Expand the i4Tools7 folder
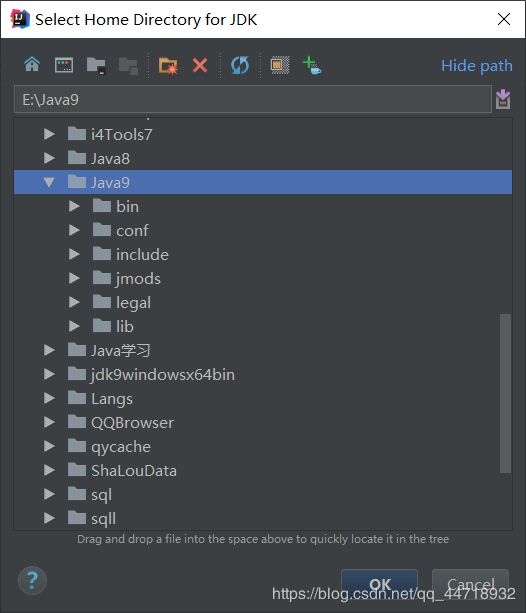Screen dimensions: 526x613 pyautogui.click(x=49, y=134)
